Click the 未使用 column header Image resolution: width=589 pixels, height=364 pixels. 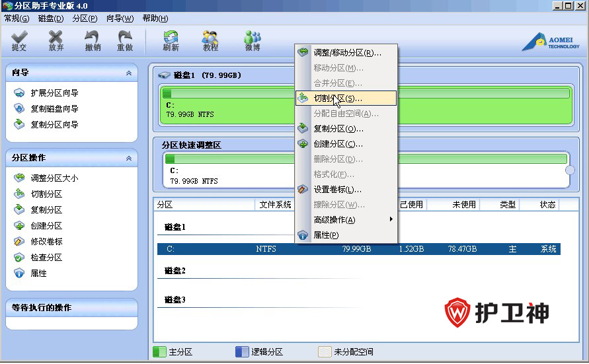[x=463, y=205]
